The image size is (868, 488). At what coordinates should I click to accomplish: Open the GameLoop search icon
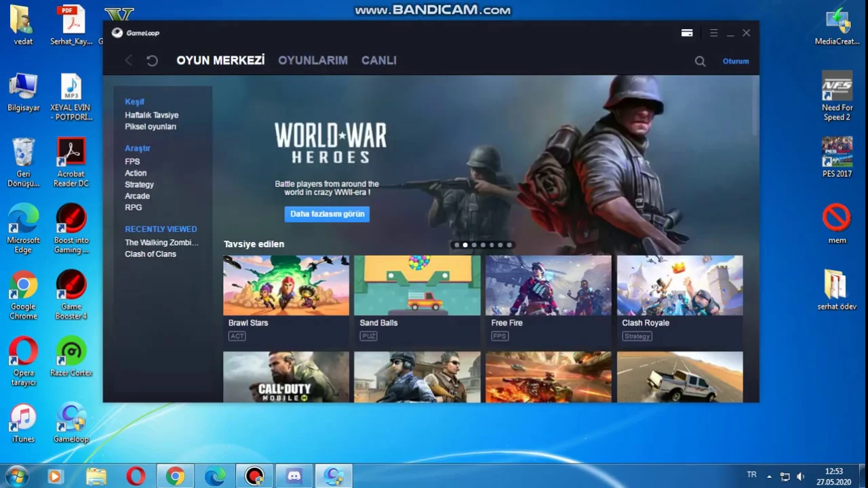[x=700, y=62]
